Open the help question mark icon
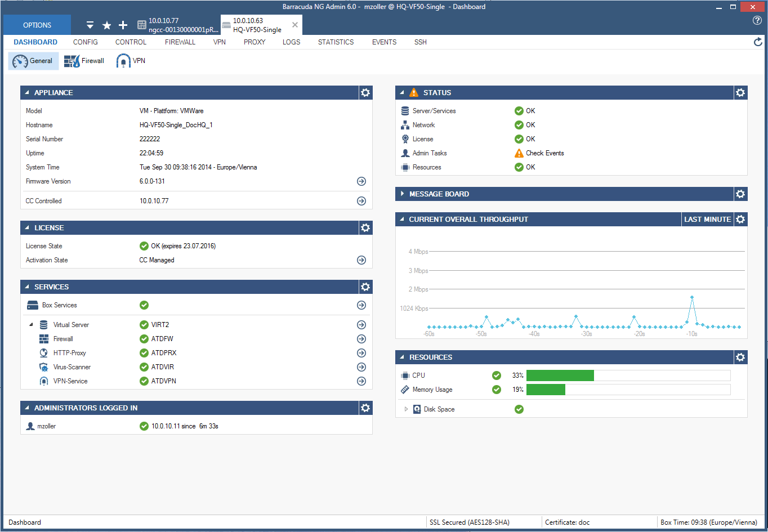768x532 pixels. (757, 20)
